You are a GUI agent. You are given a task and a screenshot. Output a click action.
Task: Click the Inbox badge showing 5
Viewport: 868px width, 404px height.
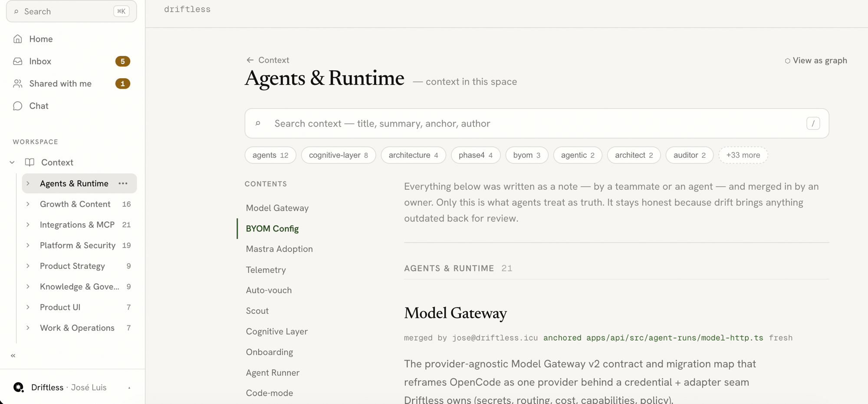coord(123,61)
